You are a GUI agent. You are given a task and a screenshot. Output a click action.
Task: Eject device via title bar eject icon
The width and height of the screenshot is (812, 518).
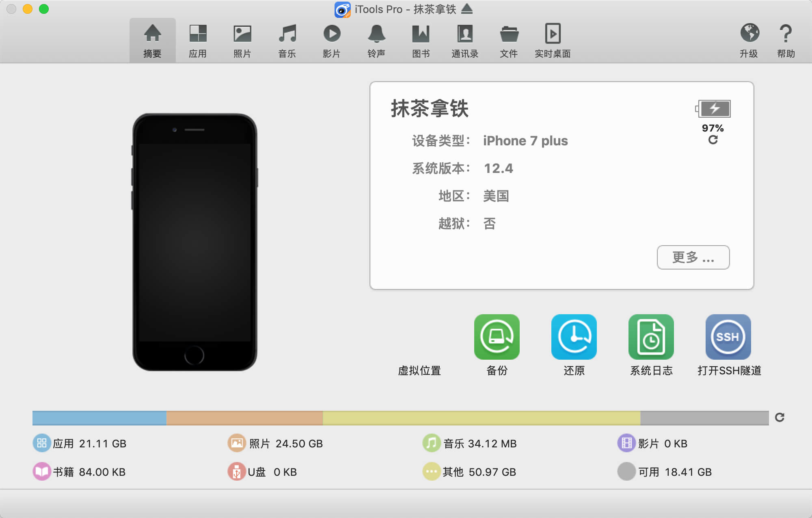[467, 9]
